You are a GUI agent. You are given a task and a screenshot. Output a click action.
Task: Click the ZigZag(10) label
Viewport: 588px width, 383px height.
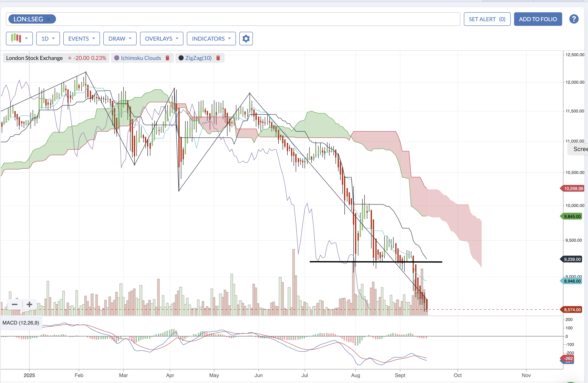198,58
